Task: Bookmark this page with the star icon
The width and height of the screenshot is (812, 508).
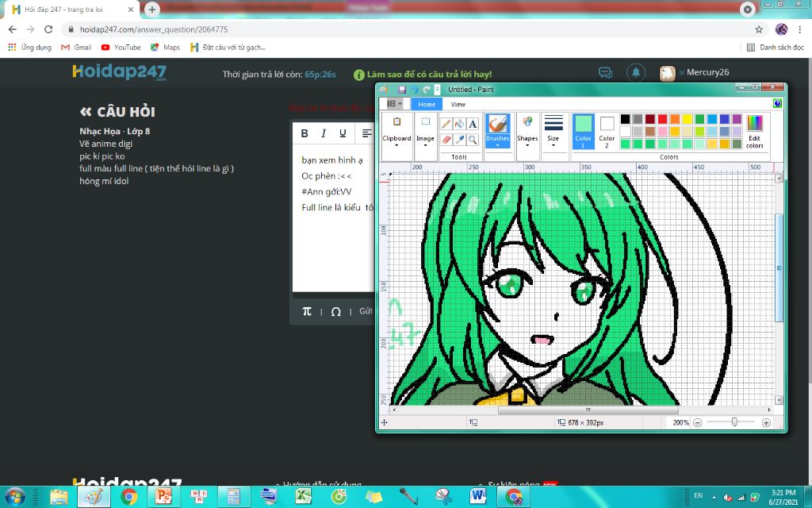Action: [759, 29]
